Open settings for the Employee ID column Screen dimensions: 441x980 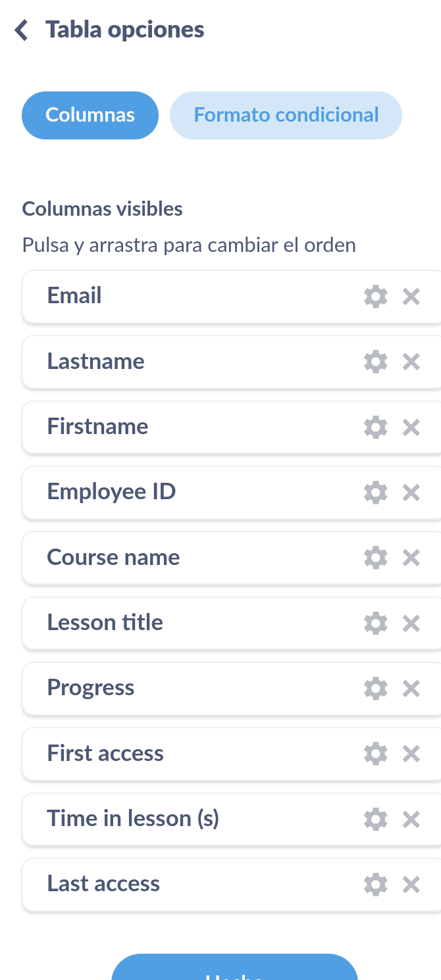point(375,492)
